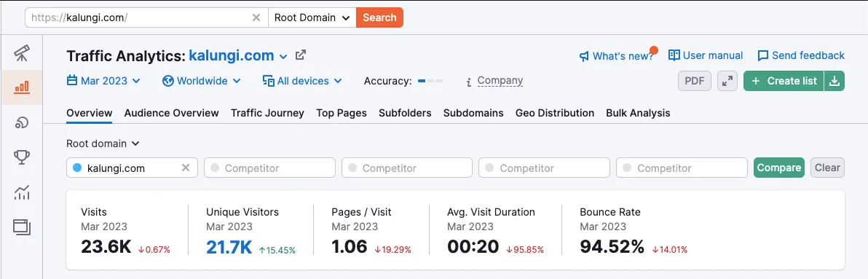Click the Send feedback link

click(x=801, y=55)
